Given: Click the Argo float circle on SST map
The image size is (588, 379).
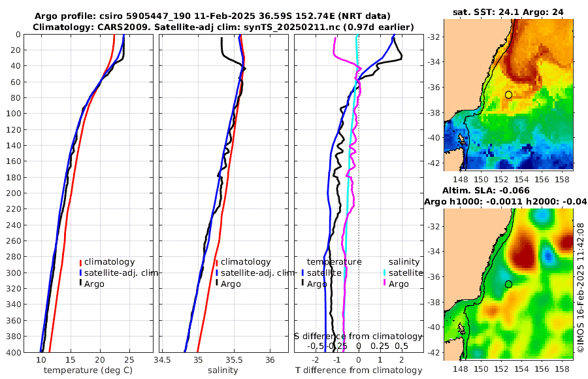Looking at the screenshot, I should [508, 95].
